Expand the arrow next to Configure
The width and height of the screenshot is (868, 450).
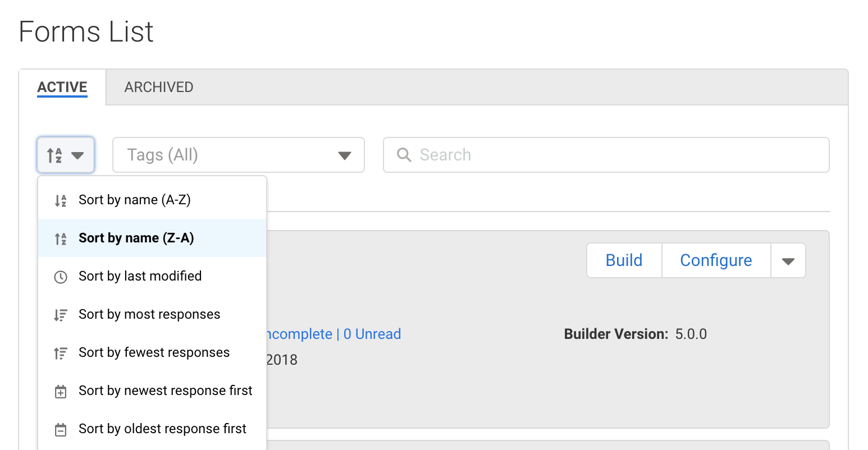click(x=788, y=260)
